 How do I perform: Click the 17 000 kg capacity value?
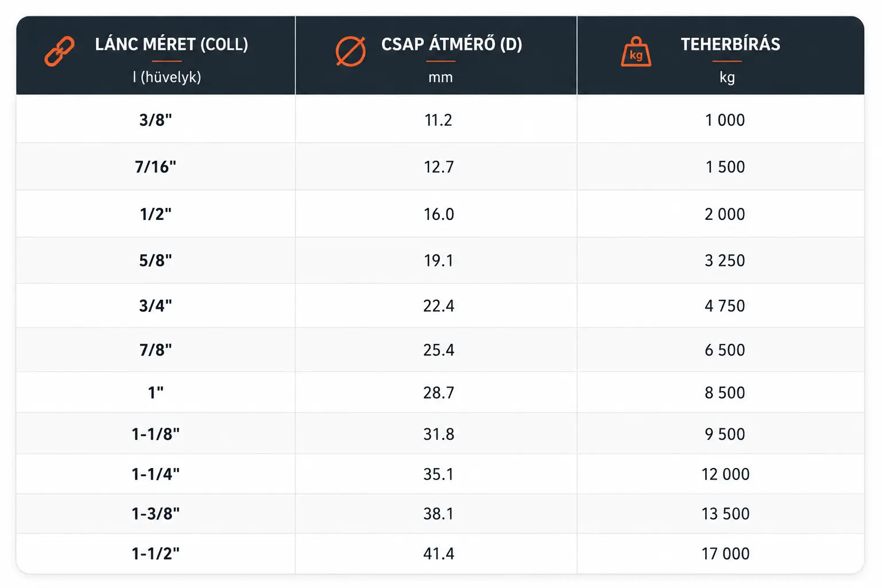tap(725, 554)
